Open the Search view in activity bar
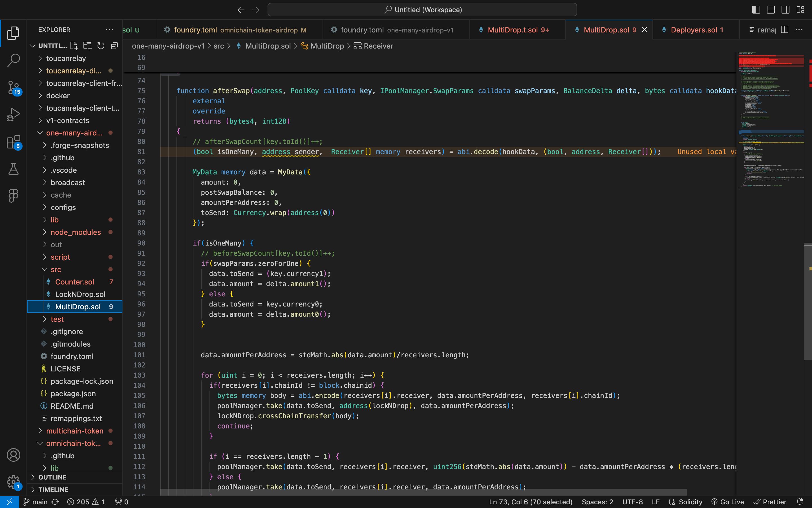The image size is (812, 508). [x=14, y=60]
